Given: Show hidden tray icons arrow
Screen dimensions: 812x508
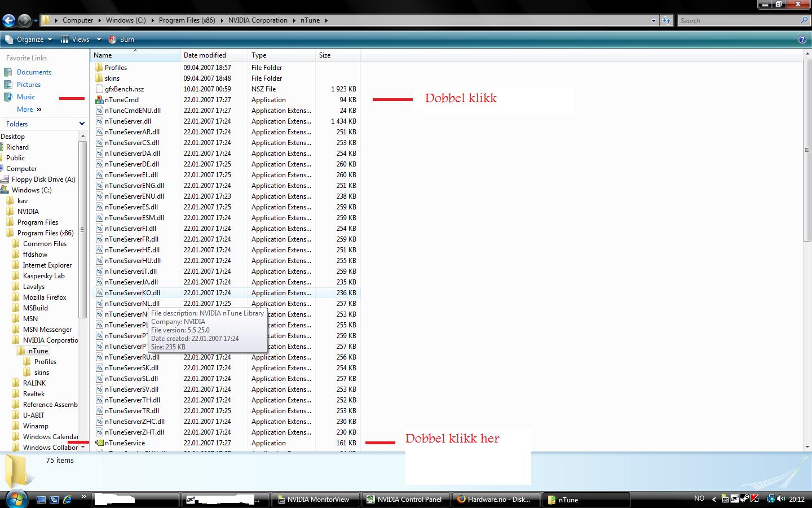Looking at the screenshot, I should coord(714,499).
